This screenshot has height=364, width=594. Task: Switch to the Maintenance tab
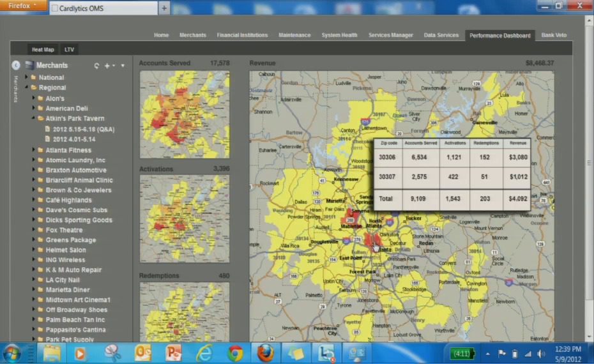[x=294, y=35]
